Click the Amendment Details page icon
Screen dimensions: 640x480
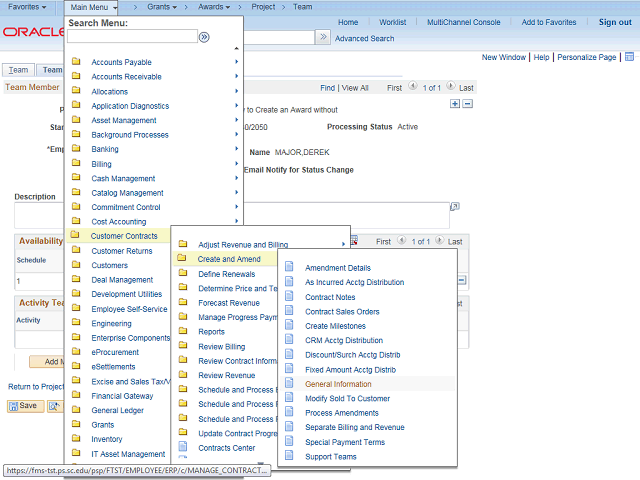click(x=289, y=268)
